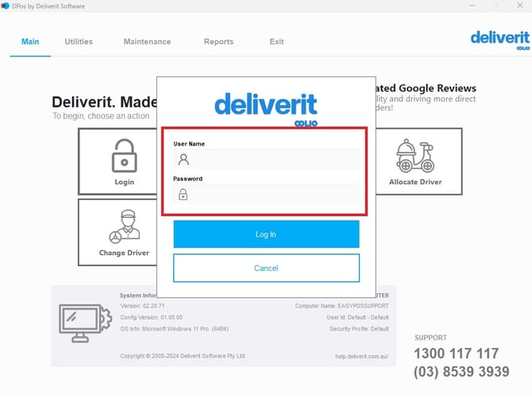Click the padlock icon in Password field
The width and height of the screenshot is (532, 398).
tap(183, 195)
